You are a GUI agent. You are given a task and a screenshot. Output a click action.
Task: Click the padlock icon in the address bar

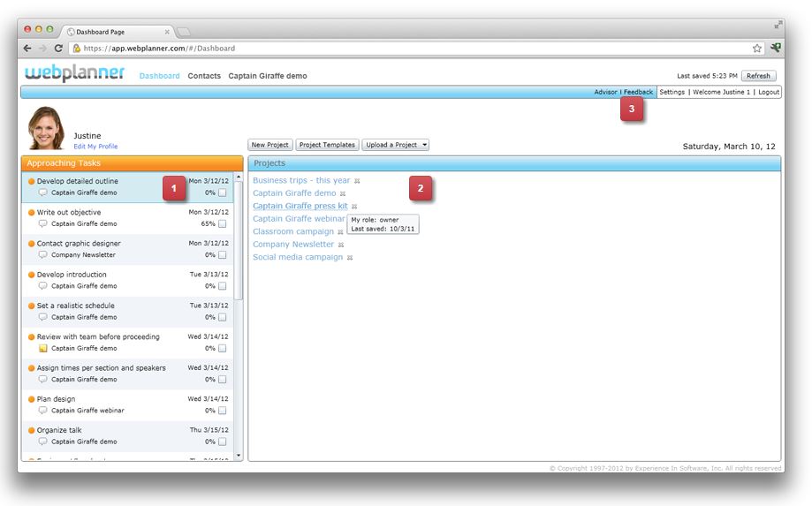pyautogui.click(x=77, y=48)
